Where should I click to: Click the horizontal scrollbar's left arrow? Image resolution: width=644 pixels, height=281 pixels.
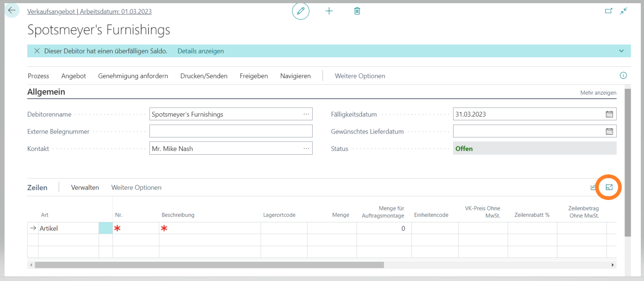point(31,265)
